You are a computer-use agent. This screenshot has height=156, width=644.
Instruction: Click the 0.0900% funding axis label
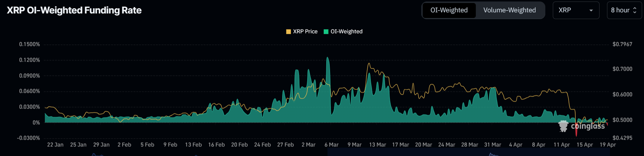[30, 76]
